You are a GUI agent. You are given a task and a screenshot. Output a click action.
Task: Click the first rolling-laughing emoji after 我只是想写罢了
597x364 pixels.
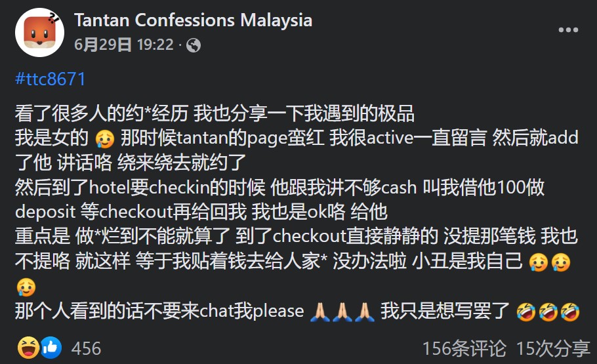pos(525,312)
